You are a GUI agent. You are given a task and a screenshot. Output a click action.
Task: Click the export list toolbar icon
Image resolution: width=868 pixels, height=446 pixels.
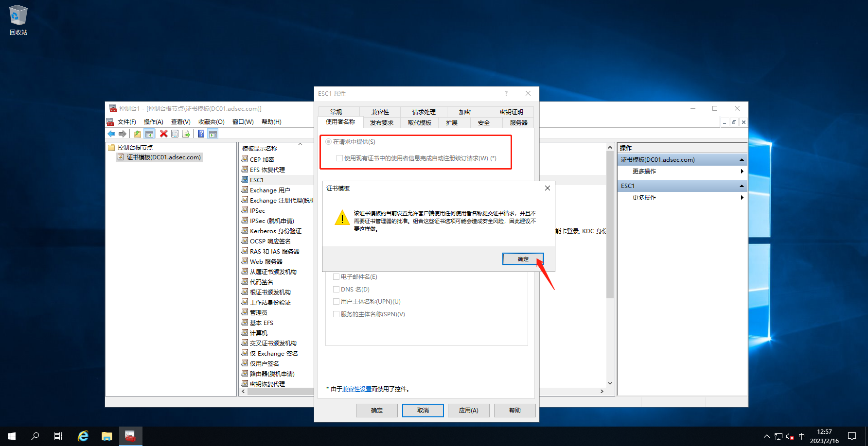pyautogui.click(x=186, y=134)
